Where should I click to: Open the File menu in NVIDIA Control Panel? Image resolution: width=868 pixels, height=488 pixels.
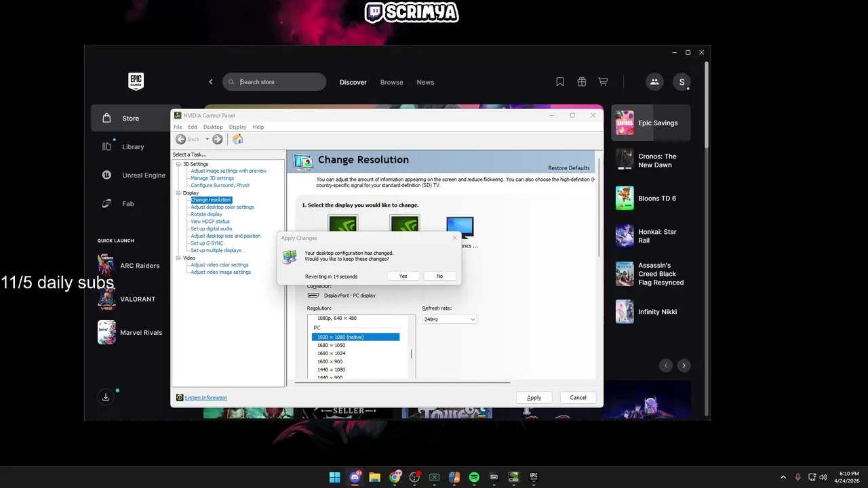click(x=178, y=127)
